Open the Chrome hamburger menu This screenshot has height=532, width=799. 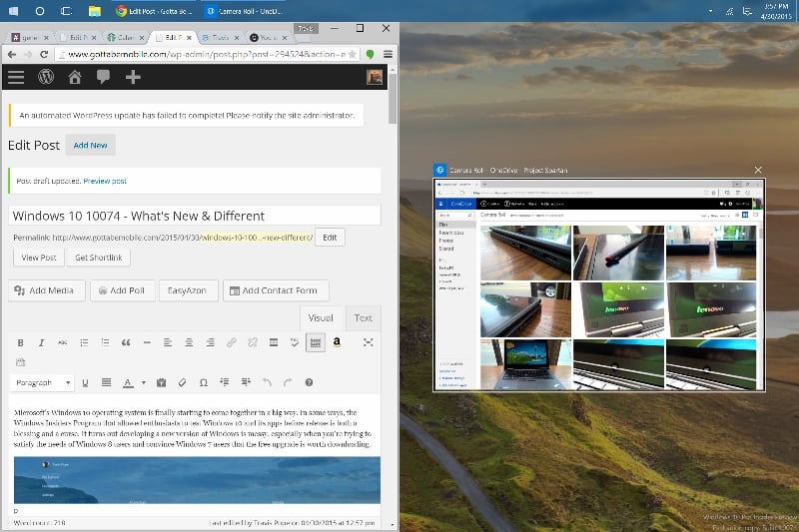tap(388, 55)
